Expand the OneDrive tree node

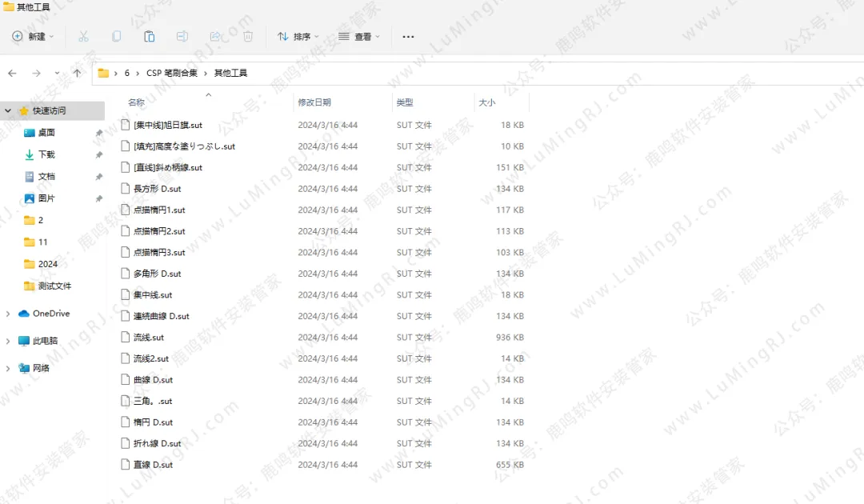(8, 314)
